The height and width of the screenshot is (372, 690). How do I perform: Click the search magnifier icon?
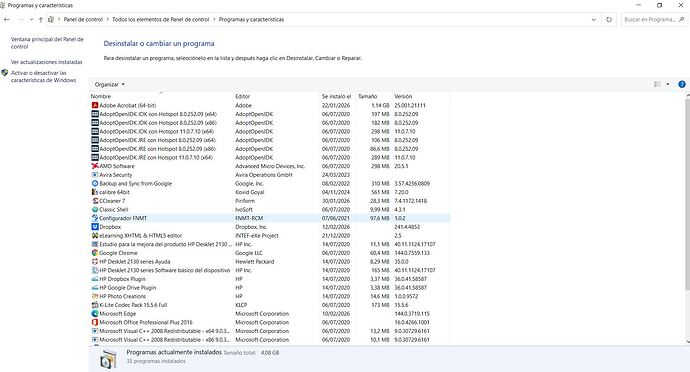tap(682, 19)
